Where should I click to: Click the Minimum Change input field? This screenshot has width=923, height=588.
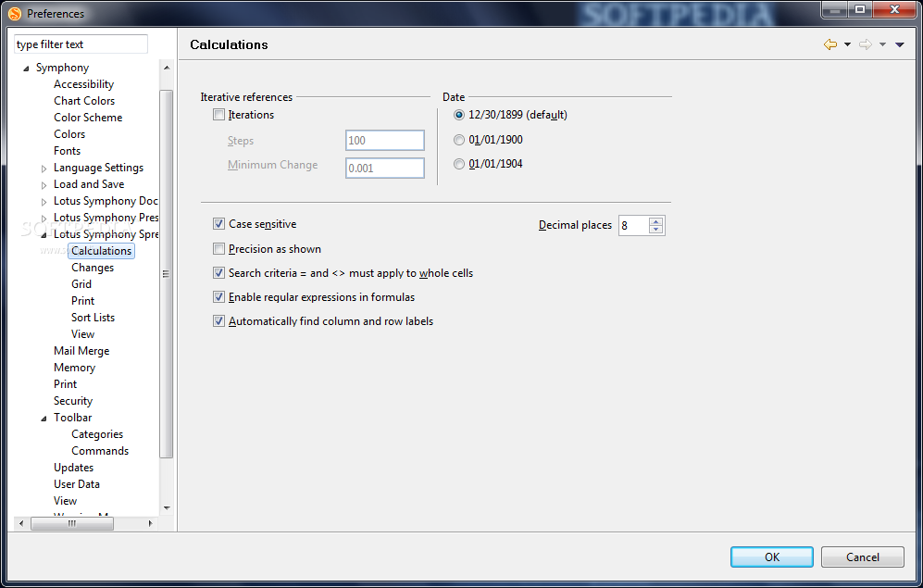385,168
